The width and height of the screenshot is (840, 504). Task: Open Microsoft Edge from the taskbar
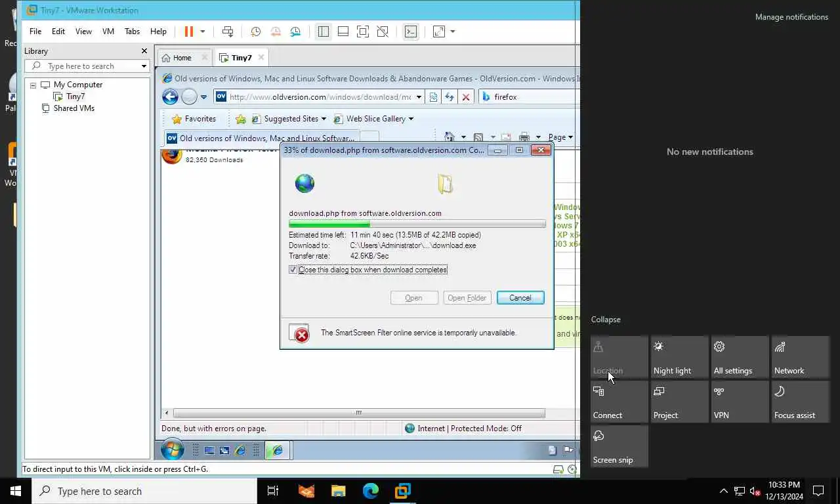point(371,491)
